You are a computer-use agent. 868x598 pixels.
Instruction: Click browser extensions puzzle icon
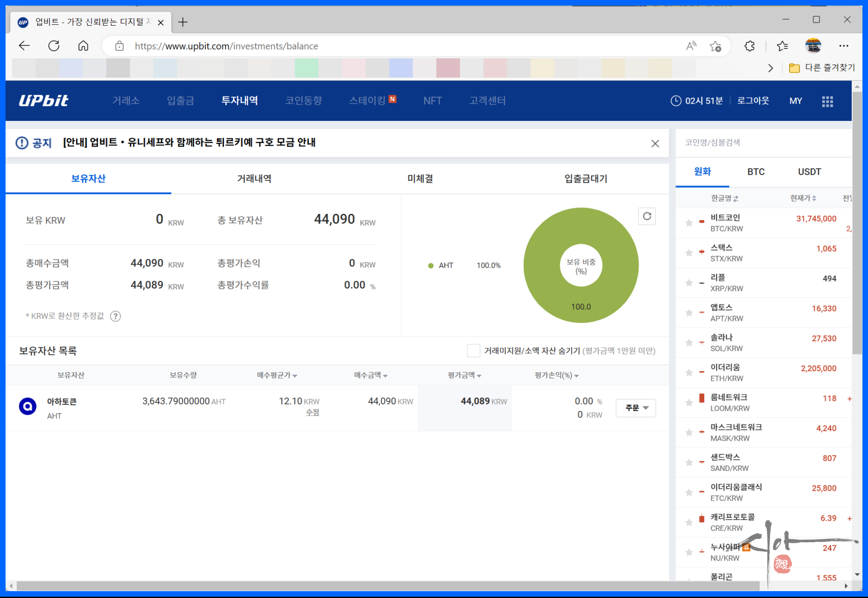(x=749, y=46)
